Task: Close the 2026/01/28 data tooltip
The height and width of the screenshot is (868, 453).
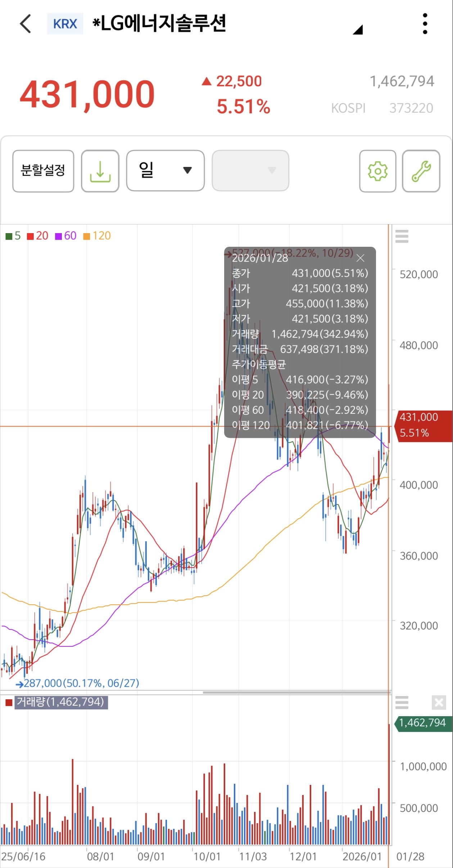Action: [360, 258]
